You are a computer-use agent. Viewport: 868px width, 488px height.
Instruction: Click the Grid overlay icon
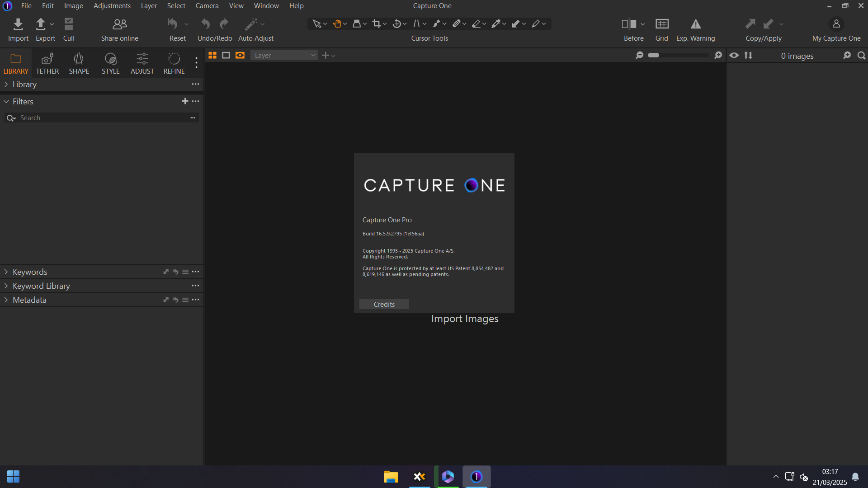tap(662, 24)
